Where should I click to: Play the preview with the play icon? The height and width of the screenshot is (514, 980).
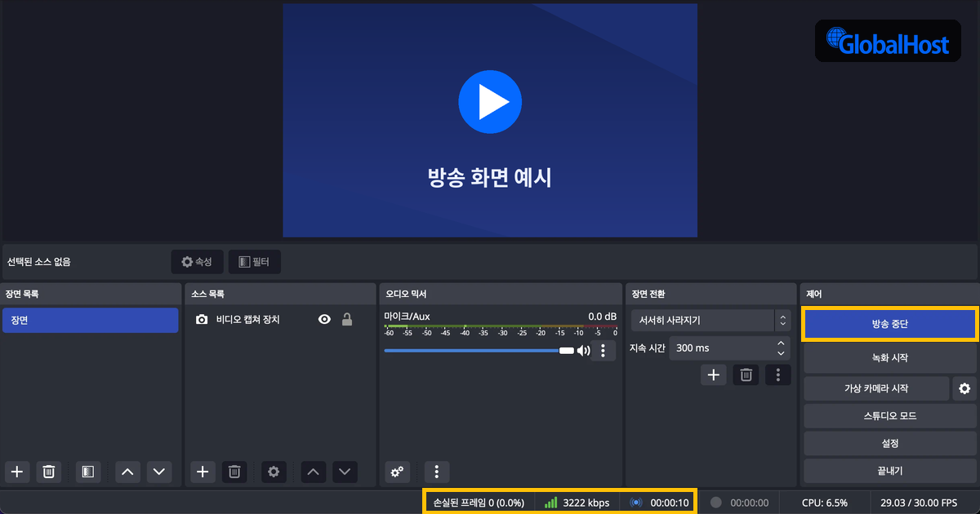coord(490,102)
